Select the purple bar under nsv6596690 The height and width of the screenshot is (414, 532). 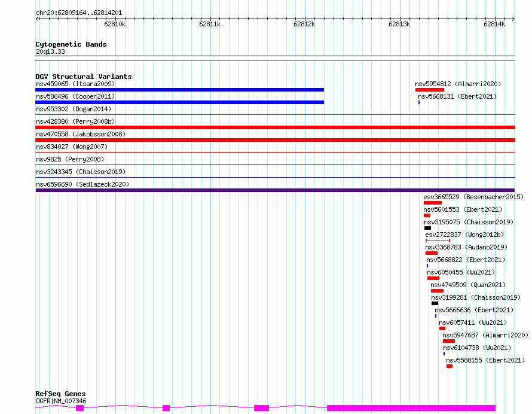[275, 190]
